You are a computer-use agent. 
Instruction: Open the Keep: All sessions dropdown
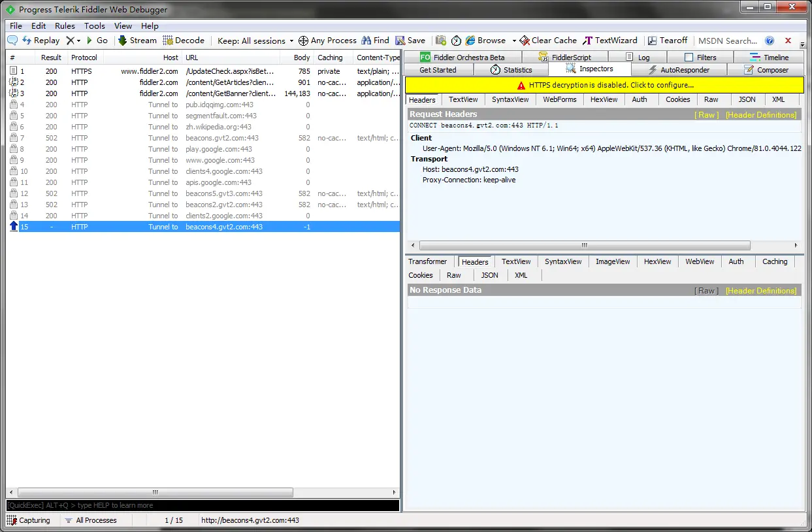point(255,41)
